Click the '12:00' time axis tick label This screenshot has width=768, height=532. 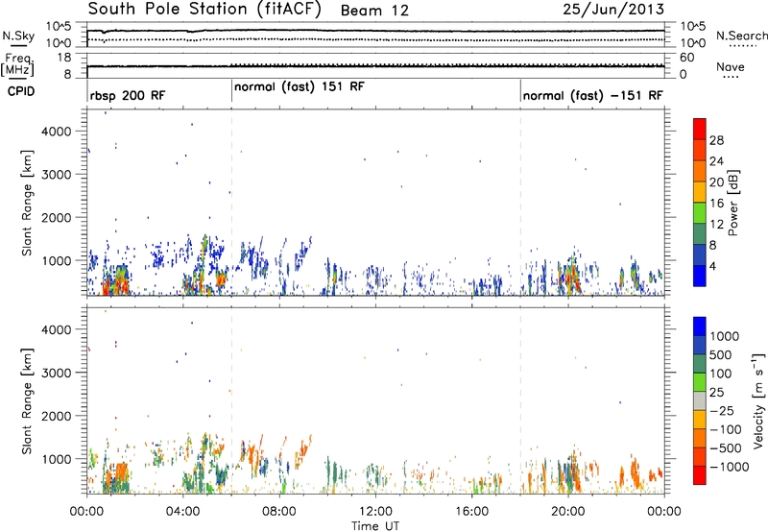375,512
